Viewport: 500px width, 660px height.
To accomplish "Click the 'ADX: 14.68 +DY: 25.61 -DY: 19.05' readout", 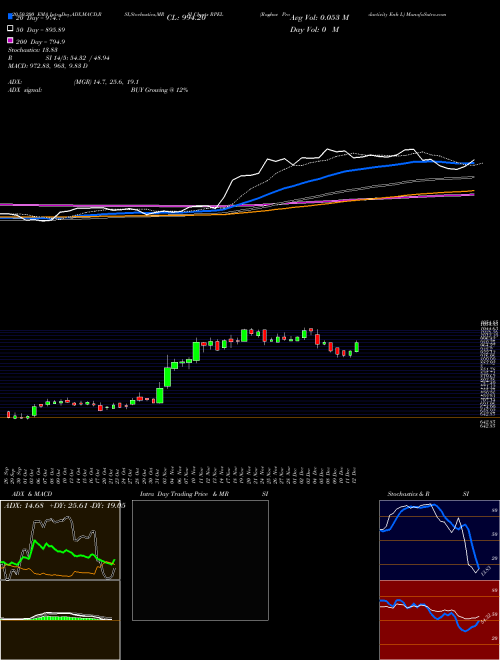I will (64, 505).
